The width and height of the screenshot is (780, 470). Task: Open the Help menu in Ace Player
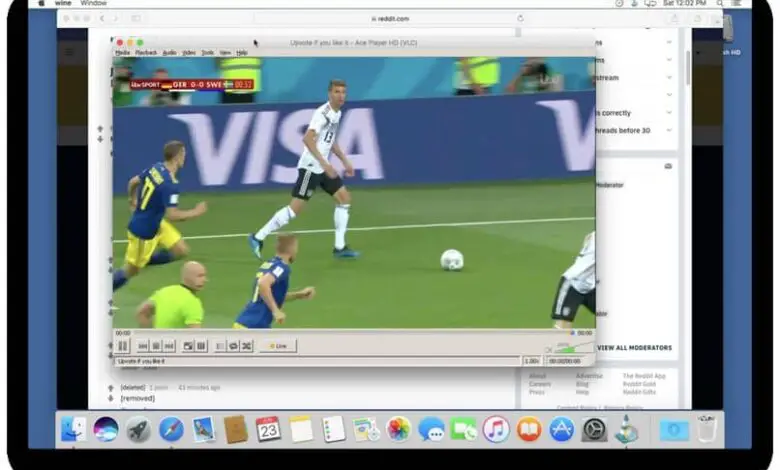coord(242,52)
